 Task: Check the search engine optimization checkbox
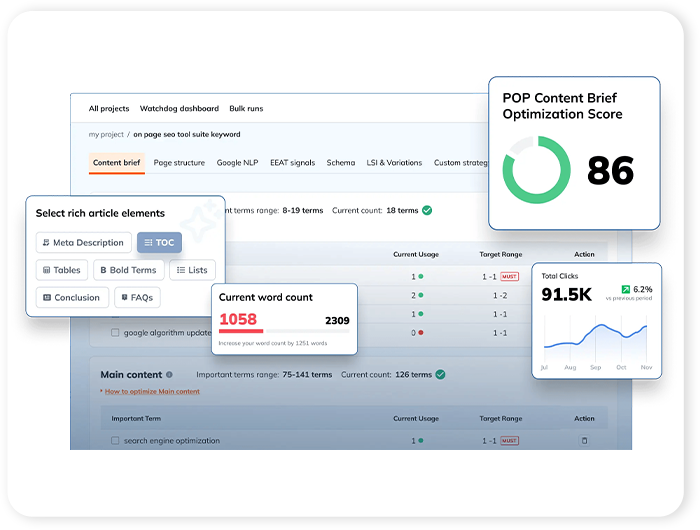point(115,441)
